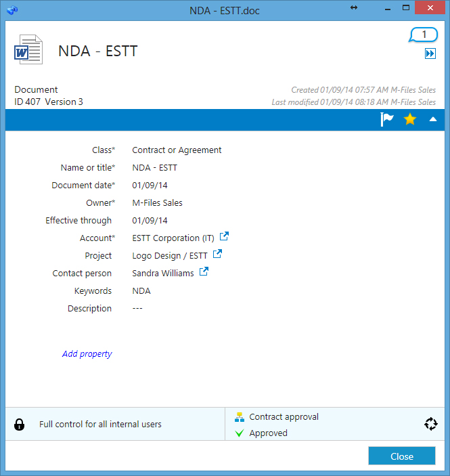Click the flag follow icon
Viewport: 450px width, 476px height.
(387, 120)
